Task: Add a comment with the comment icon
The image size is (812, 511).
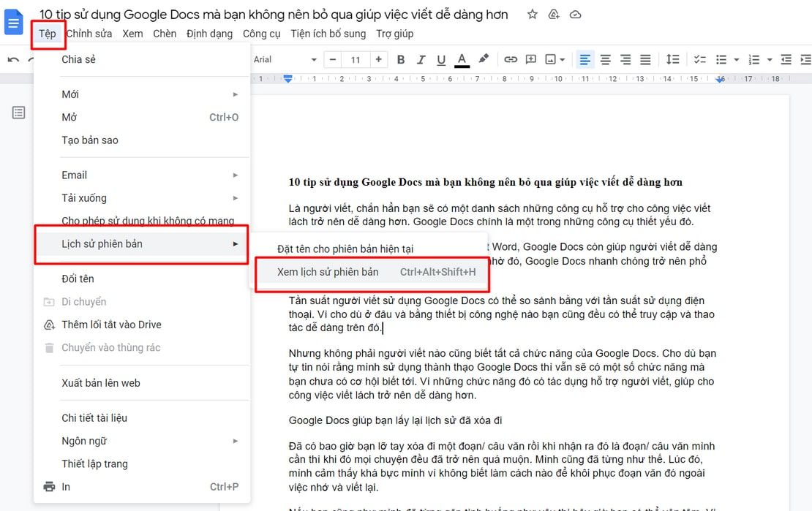Action: tap(531, 59)
